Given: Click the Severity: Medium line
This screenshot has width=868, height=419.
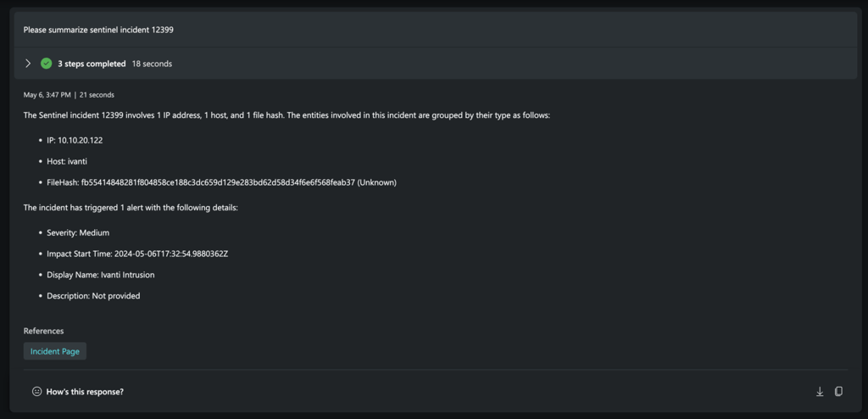Looking at the screenshot, I should point(78,232).
